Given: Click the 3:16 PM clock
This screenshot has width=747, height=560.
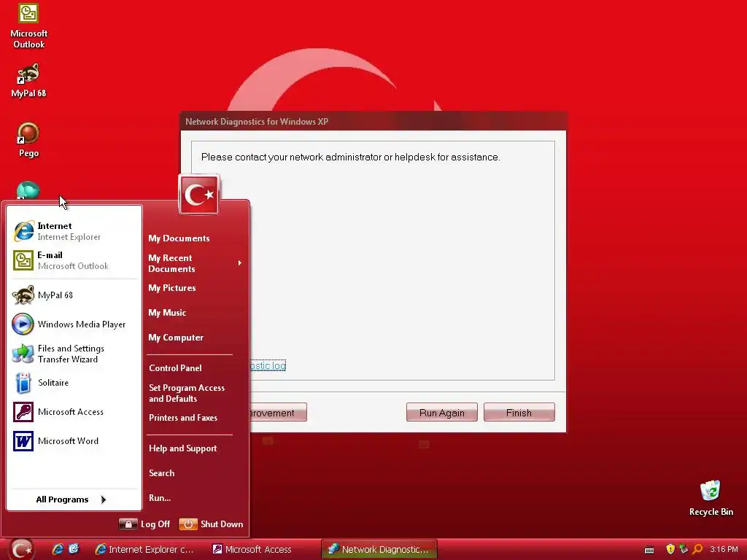Looking at the screenshot, I should coord(724,550).
